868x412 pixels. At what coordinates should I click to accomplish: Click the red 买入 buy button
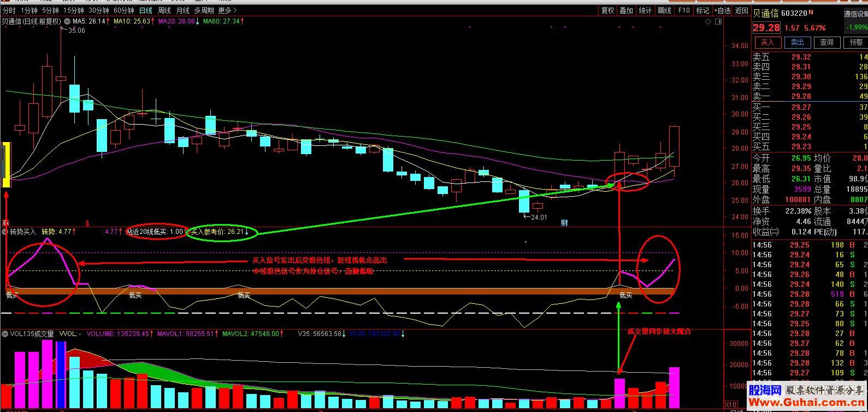coord(767,42)
